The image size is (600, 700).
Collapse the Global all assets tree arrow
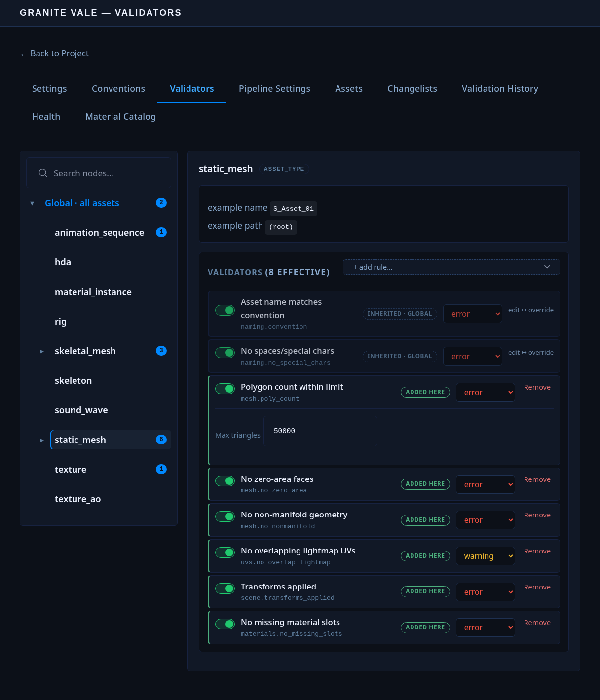pyautogui.click(x=32, y=203)
